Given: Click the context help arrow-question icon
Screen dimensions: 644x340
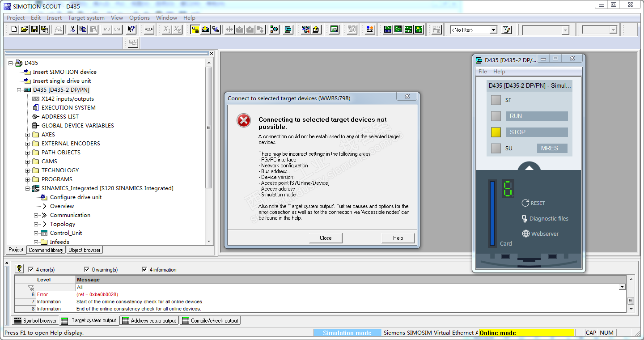Looking at the screenshot, I should point(131,30).
